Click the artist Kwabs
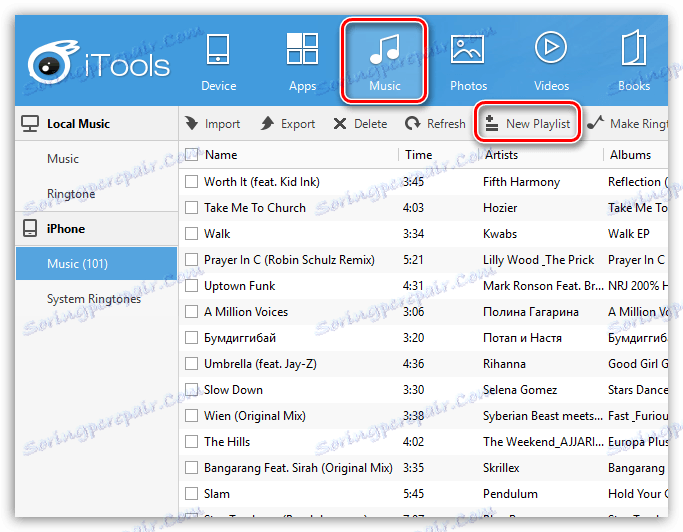The width and height of the screenshot is (683, 532). click(500, 234)
